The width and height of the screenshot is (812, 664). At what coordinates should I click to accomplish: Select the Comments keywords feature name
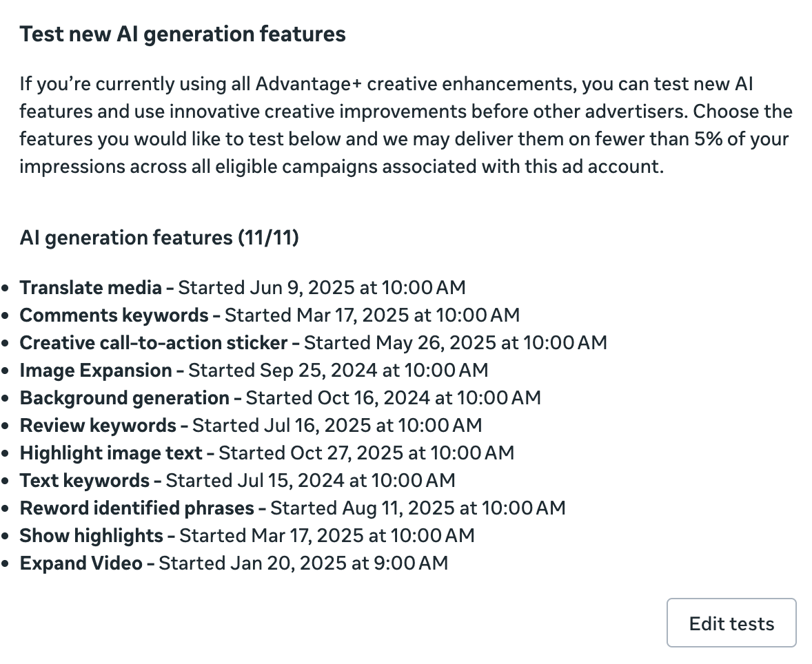pos(114,315)
